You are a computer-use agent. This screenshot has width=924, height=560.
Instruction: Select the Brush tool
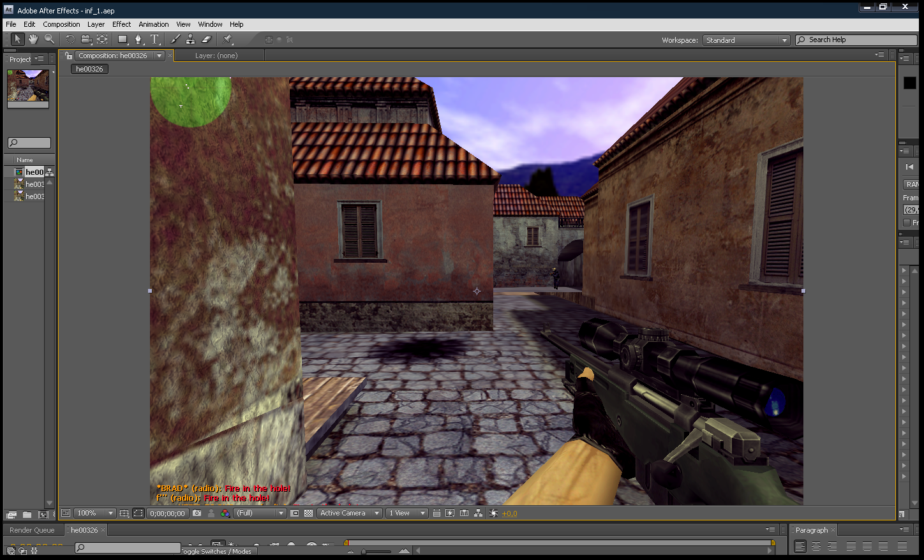point(175,40)
